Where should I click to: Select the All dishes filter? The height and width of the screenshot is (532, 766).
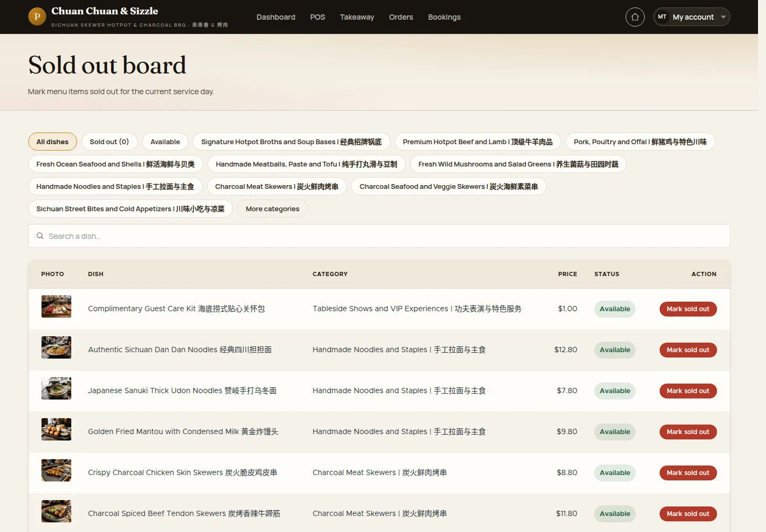coord(53,142)
